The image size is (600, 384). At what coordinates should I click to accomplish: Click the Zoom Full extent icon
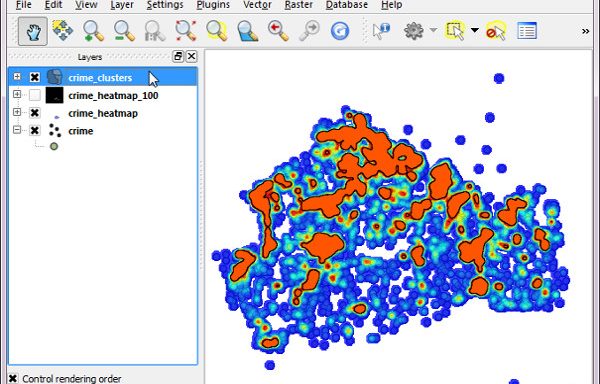click(x=186, y=31)
